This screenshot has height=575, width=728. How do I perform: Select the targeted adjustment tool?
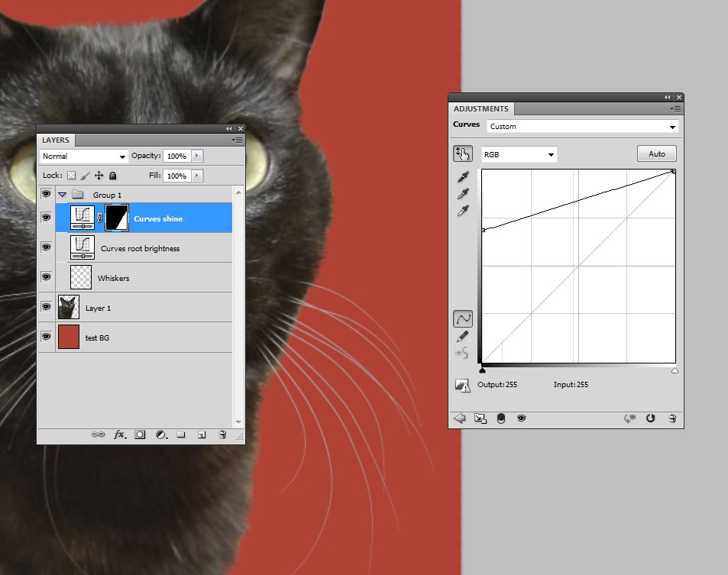tap(462, 153)
